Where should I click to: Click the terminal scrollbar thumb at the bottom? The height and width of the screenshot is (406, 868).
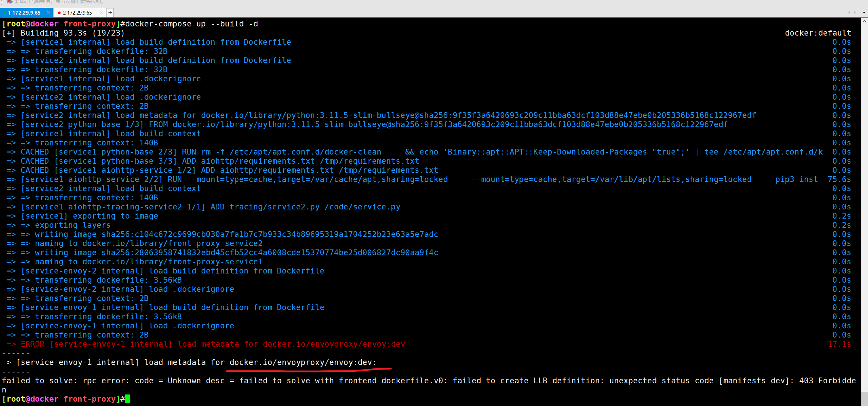tap(864, 399)
